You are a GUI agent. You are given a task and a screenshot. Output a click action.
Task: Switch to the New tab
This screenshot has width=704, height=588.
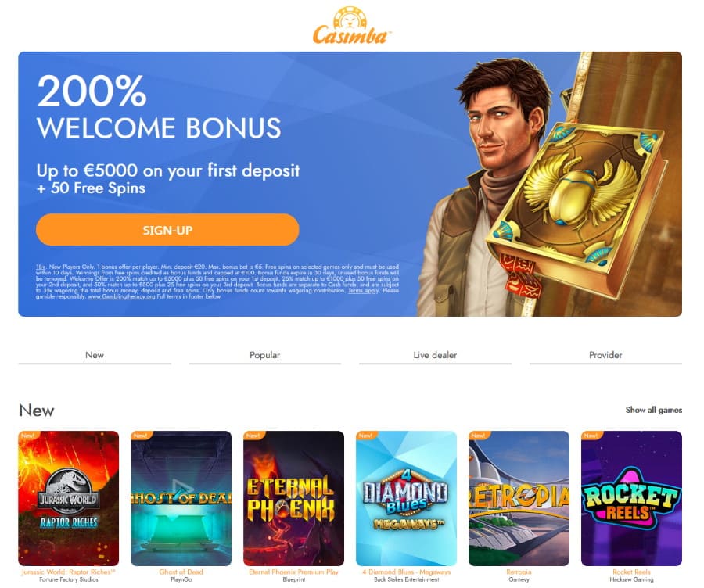point(95,355)
